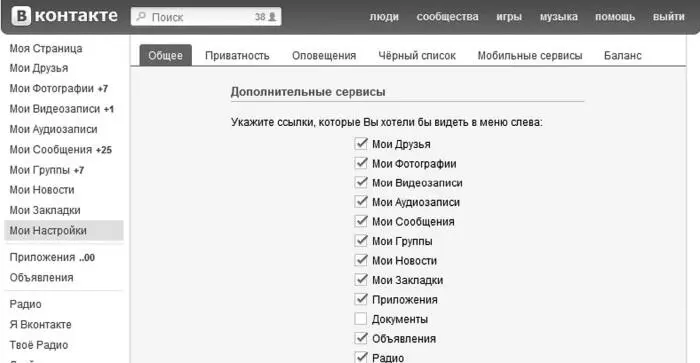Open the сообщества header link
The image size is (700, 363).
(x=447, y=17)
